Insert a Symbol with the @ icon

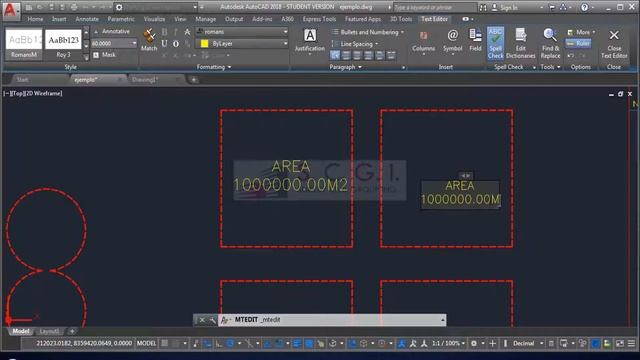pos(452,40)
